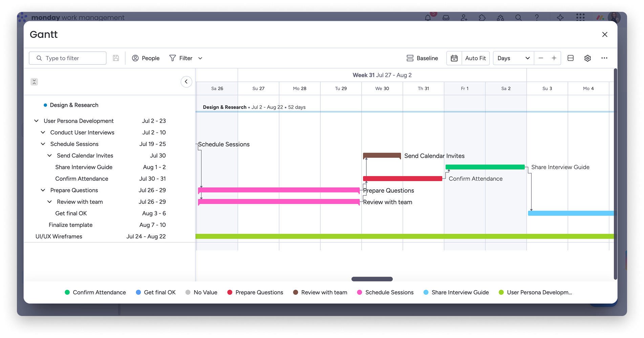Collapse all rows using the top-left icon
The width and height of the screenshot is (644, 338).
(34, 82)
